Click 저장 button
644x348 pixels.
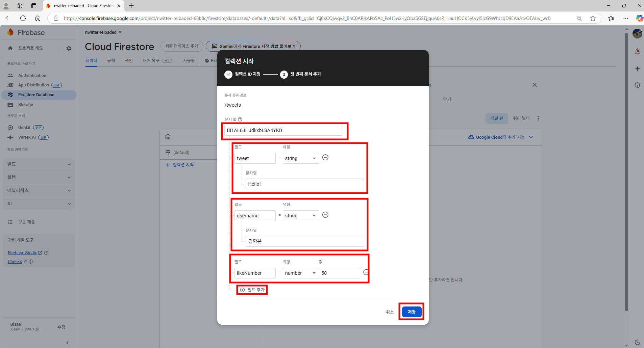pos(412,312)
